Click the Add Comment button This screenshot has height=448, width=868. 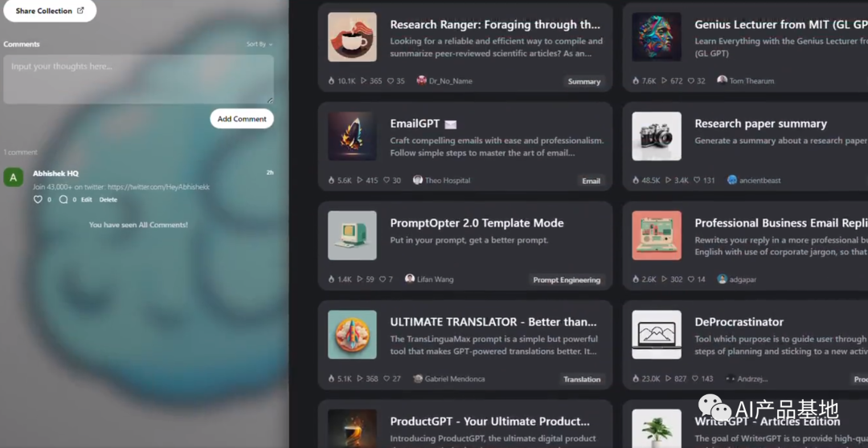point(241,118)
